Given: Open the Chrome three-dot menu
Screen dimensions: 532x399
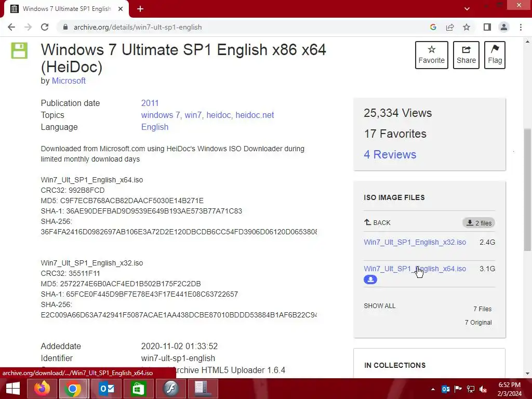Looking at the screenshot, I should pos(521,27).
